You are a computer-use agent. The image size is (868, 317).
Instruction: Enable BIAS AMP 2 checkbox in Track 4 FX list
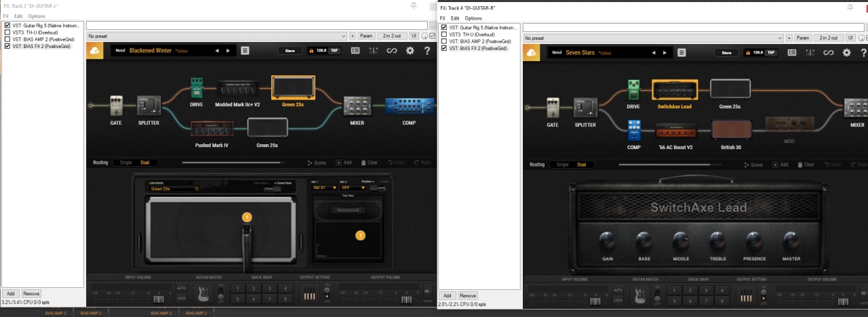pyautogui.click(x=444, y=41)
